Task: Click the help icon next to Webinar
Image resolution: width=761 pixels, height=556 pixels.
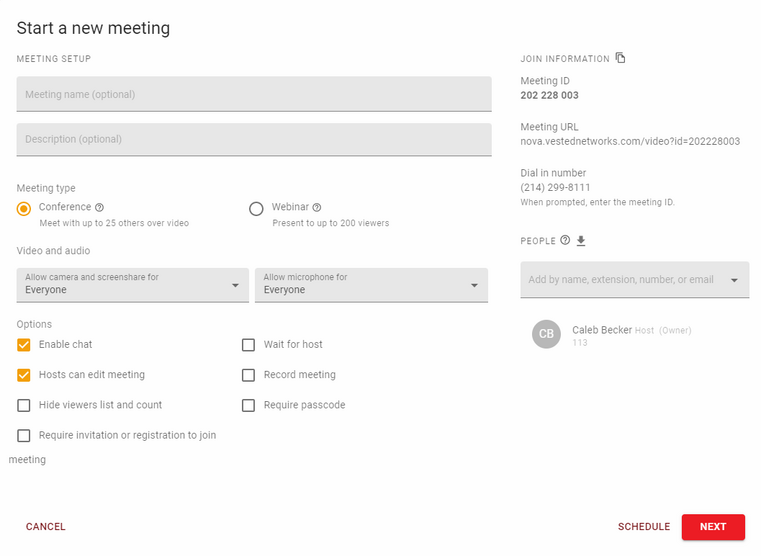Action: (x=317, y=208)
